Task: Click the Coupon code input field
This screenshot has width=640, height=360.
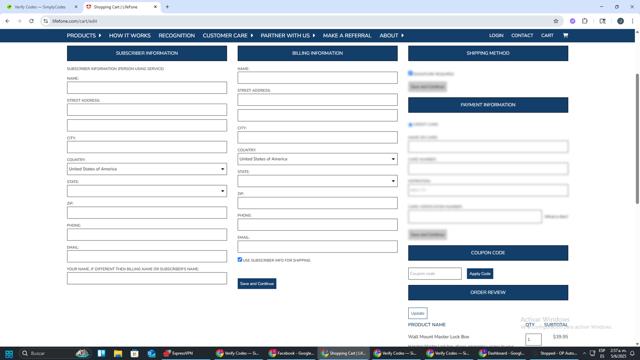Action: tap(435, 273)
